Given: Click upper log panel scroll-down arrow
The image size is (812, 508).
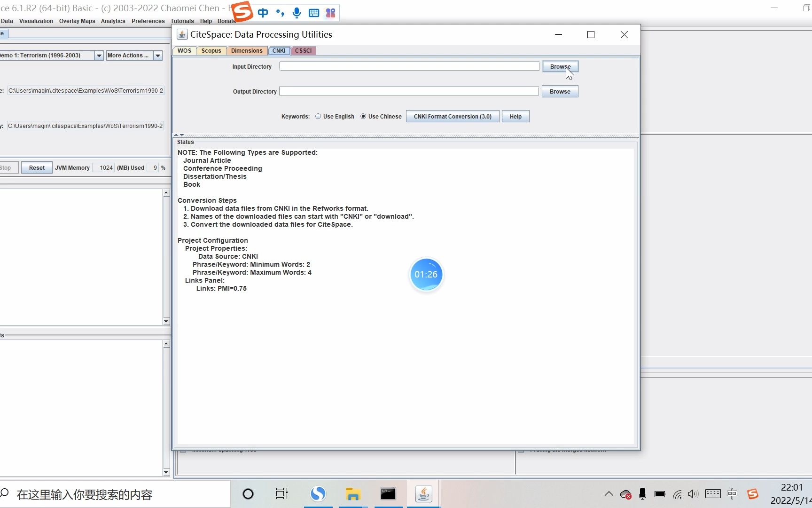Looking at the screenshot, I should [166, 321].
